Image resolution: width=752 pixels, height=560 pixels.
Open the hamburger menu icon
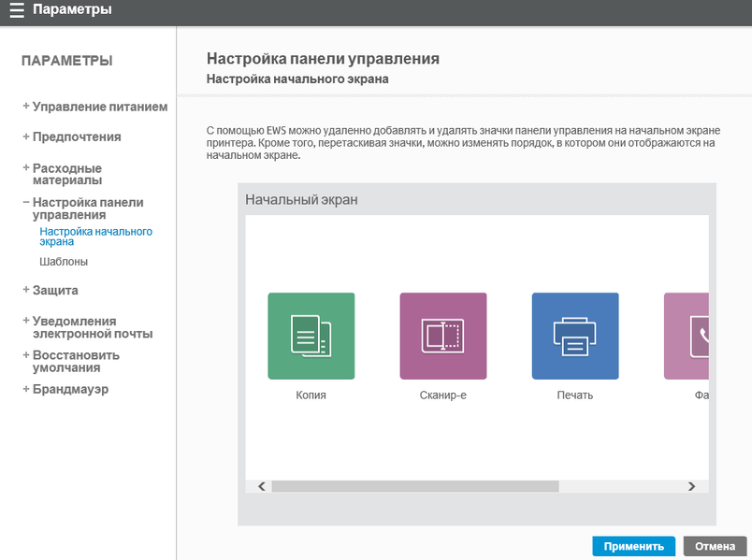tap(17, 11)
